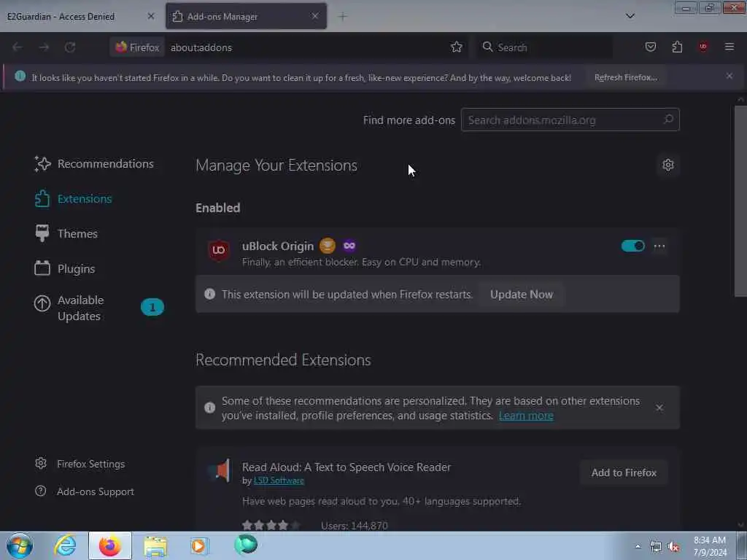Click Add to Firefox for Read Aloud
The height and width of the screenshot is (560, 747).
coord(624,472)
